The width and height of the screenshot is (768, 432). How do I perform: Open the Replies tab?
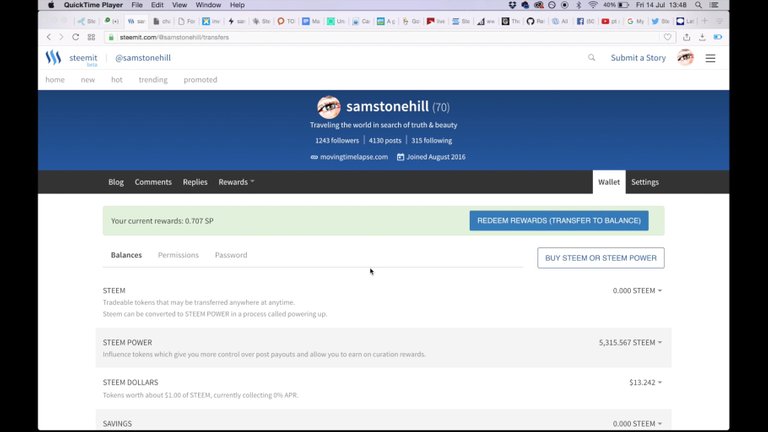coord(195,182)
